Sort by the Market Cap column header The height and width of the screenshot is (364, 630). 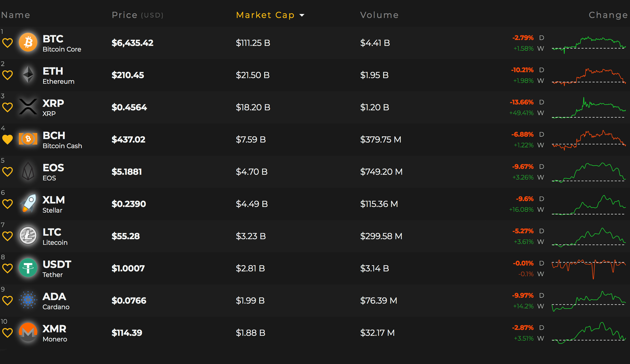pyautogui.click(x=265, y=15)
